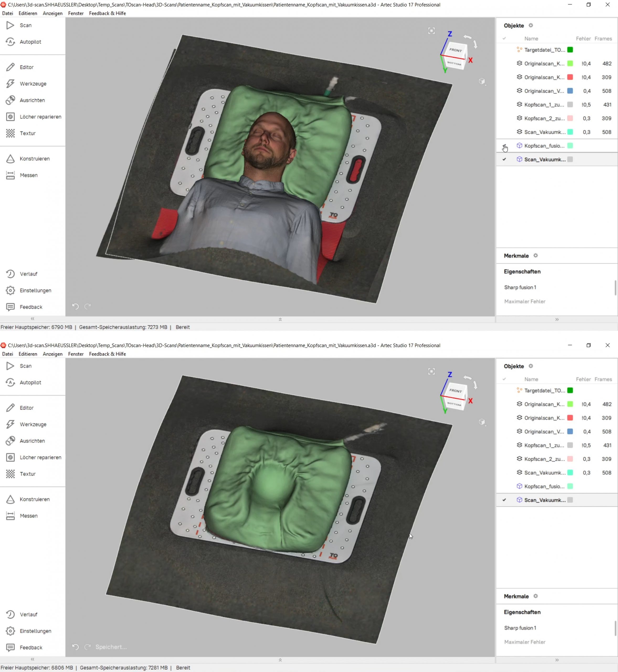Open Feedback & Hilfe menu in empty-cushion window
Screen dimensions: 618x672
point(107,354)
